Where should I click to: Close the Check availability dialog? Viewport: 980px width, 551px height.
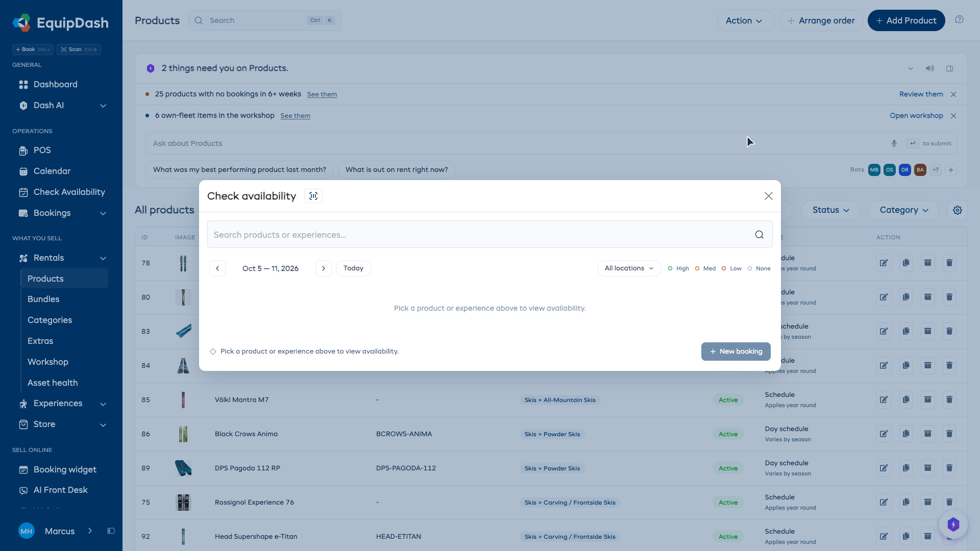point(769,196)
